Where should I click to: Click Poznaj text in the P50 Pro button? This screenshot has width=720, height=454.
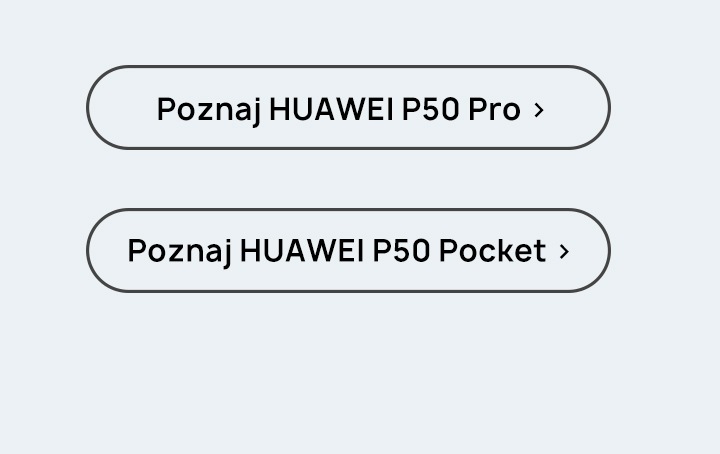209,111
